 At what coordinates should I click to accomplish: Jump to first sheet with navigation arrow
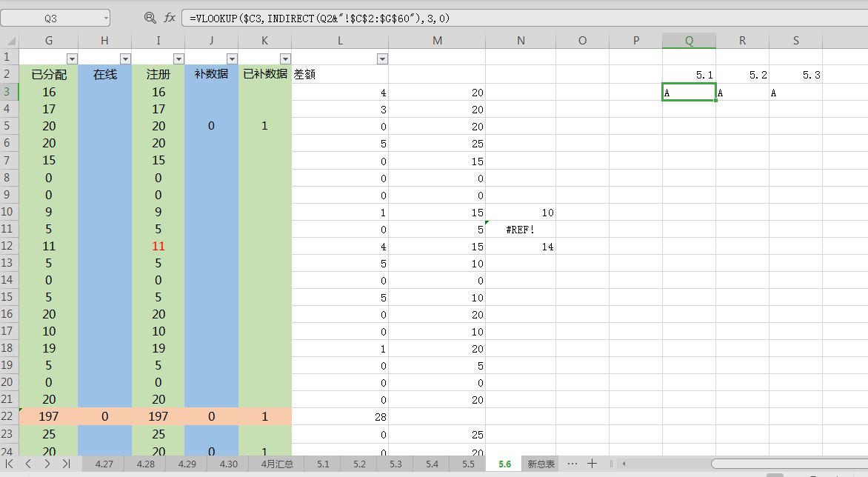click(x=10, y=464)
